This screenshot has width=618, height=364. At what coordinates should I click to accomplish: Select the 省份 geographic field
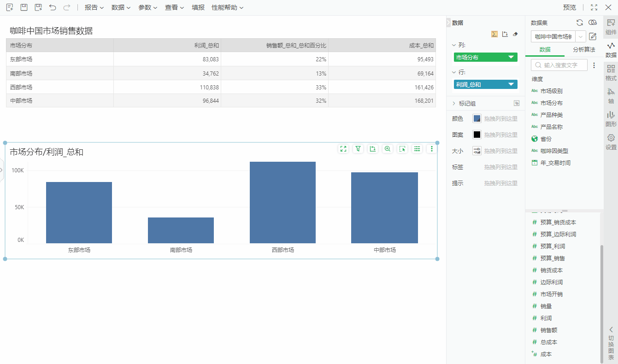click(x=546, y=139)
